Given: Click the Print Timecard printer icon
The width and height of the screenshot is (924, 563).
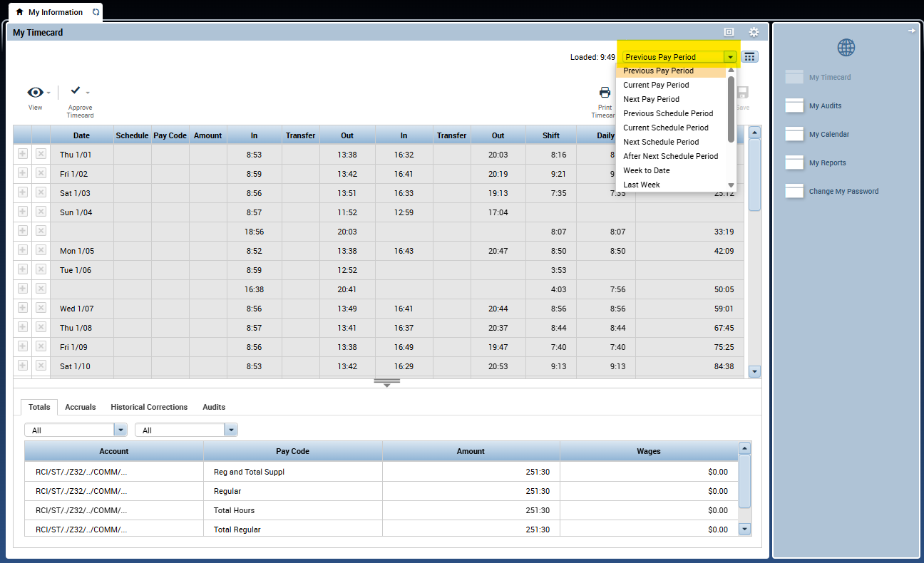Looking at the screenshot, I should 605,92.
